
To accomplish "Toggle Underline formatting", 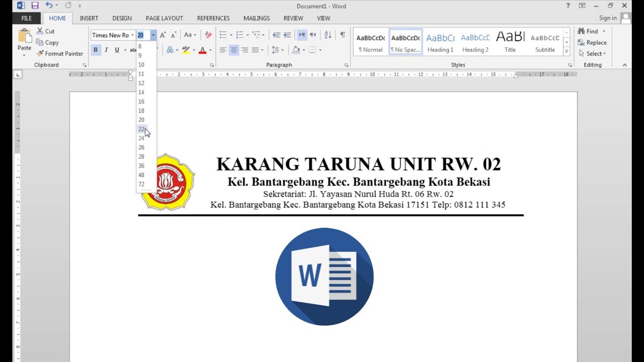I will tap(117, 50).
